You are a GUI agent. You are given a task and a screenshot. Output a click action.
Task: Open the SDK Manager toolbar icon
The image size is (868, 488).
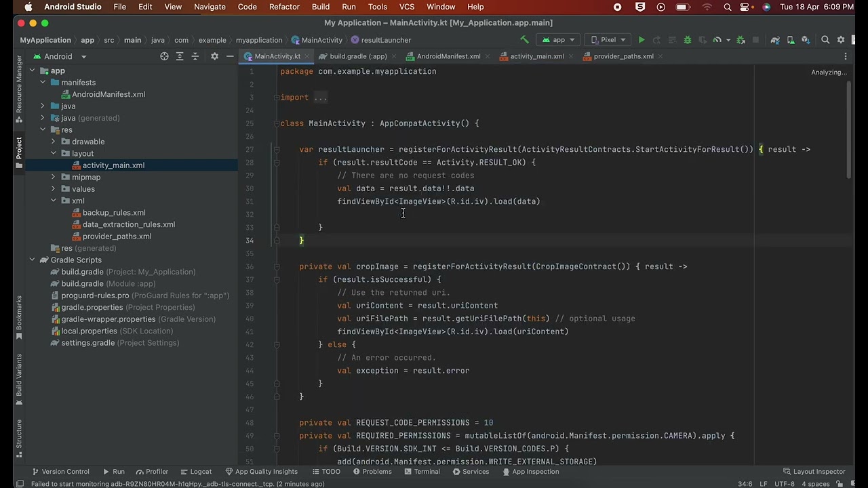(x=806, y=40)
